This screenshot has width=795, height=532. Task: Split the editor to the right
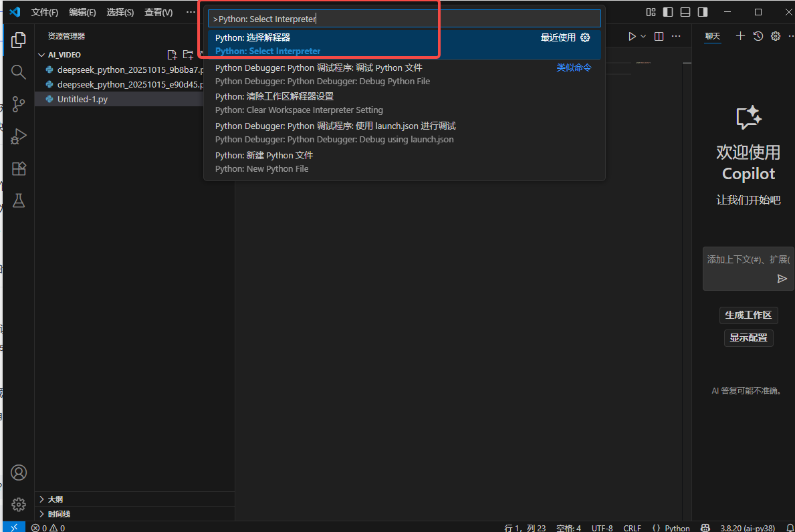(659, 37)
